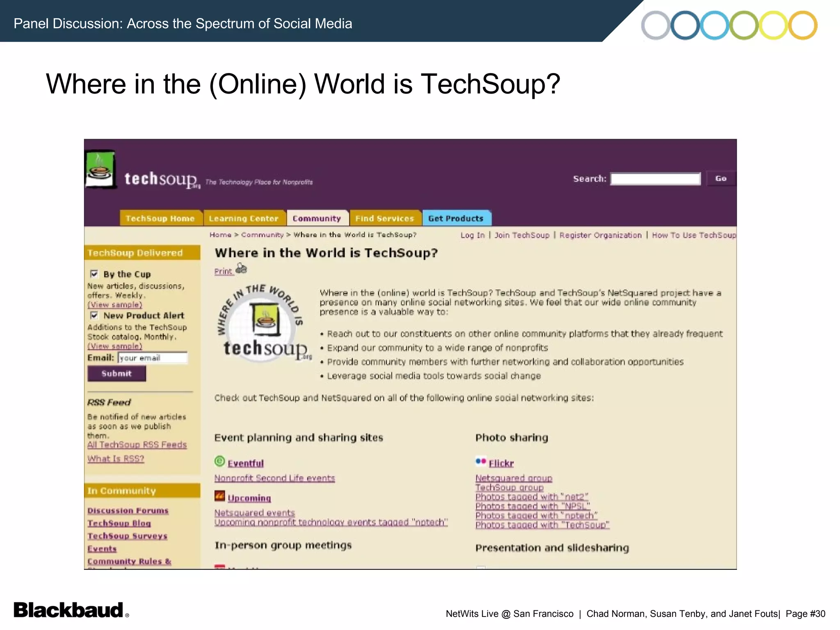Open Photos tagged with TechSoup link

coord(543,525)
